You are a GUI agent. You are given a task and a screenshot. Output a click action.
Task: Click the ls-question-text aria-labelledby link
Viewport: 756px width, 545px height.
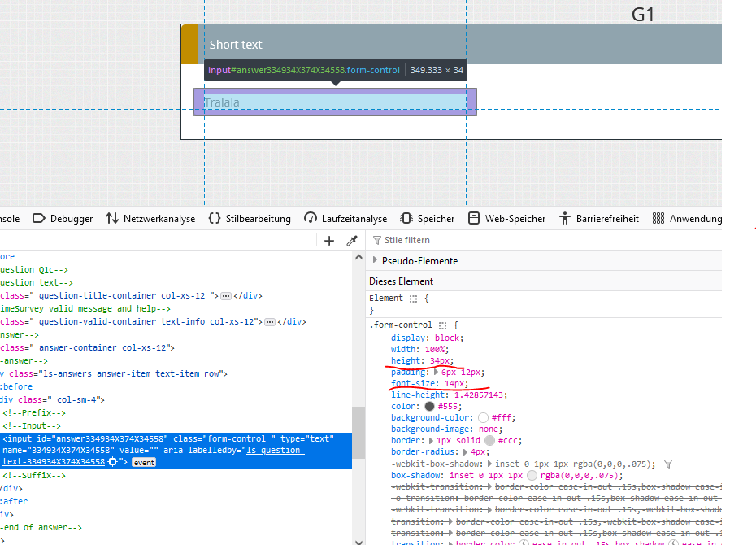[x=276, y=451]
